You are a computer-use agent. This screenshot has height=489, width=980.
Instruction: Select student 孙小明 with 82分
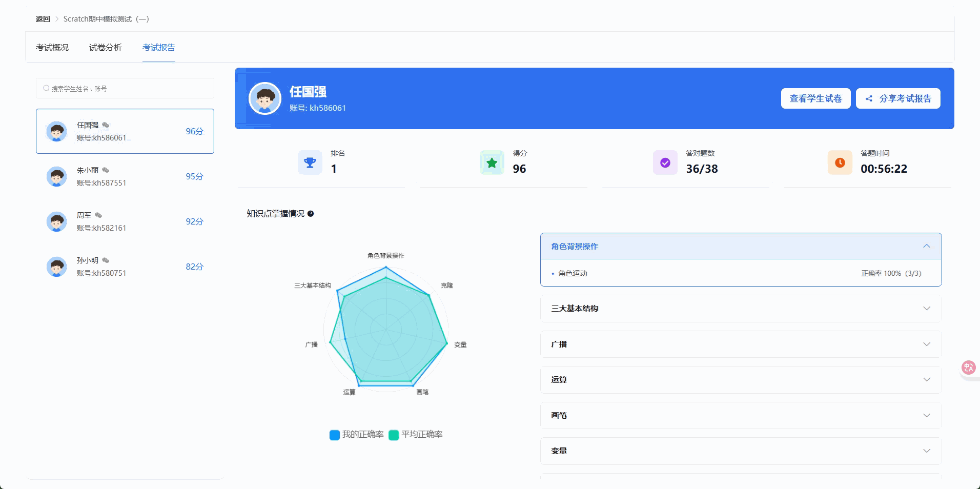(x=125, y=267)
